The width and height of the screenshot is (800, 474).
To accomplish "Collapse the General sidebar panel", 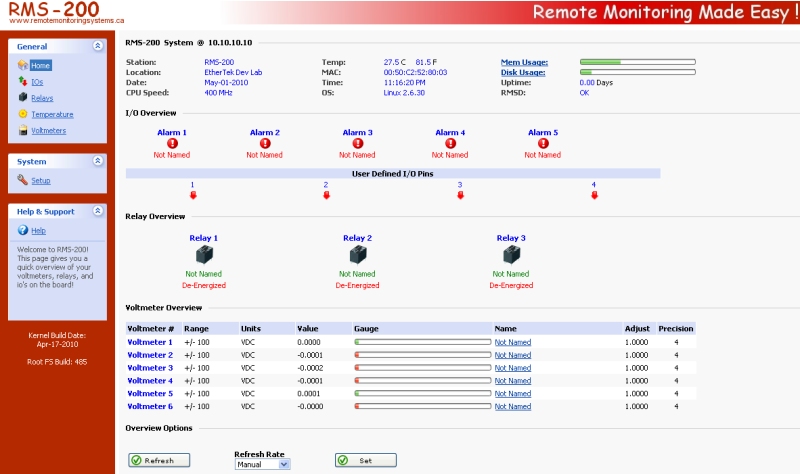I will pos(97,46).
